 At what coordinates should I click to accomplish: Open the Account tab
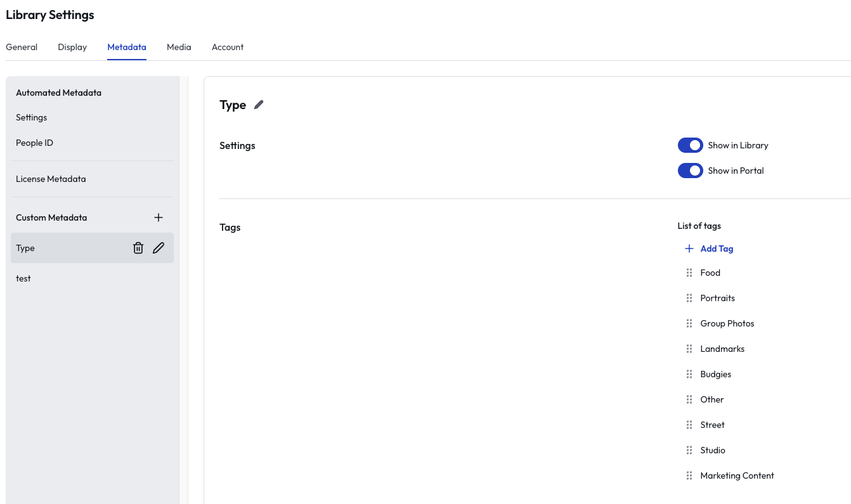tap(228, 47)
